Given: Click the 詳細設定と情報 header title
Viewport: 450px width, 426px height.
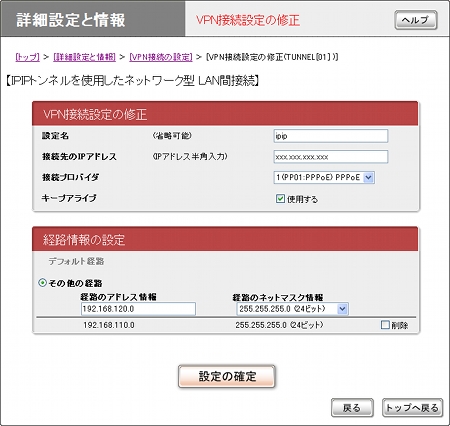Looking at the screenshot, I should tap(71, 20).
